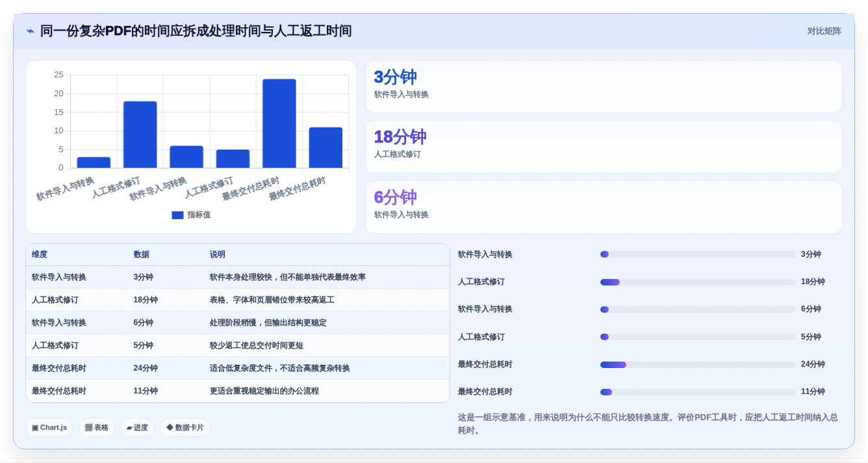Click the 18分钟 progress bar for 人工格式修订

coord(698,282)
